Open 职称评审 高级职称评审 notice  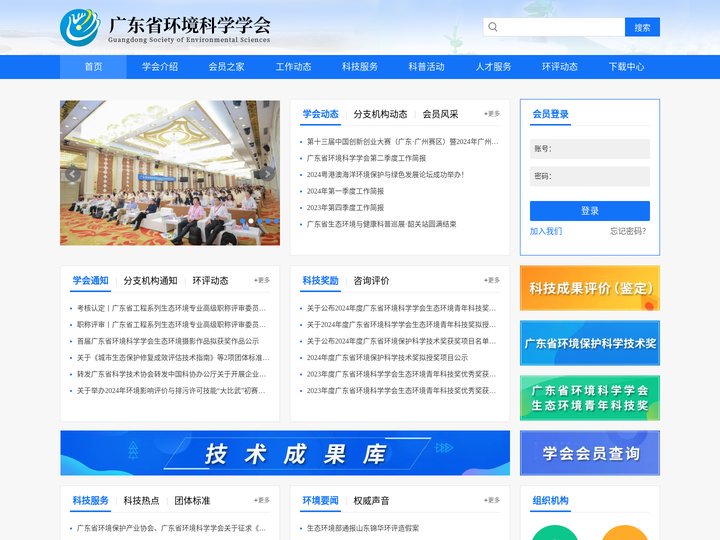coord(171,325)
